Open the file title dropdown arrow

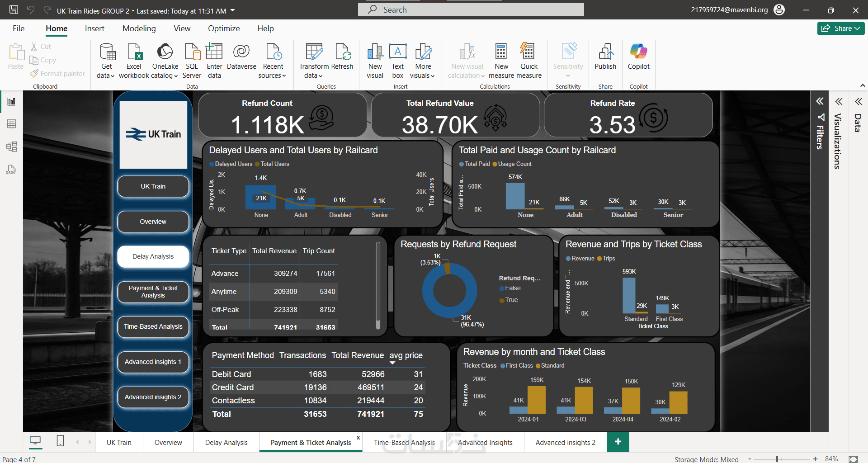[x=233, y=10]
